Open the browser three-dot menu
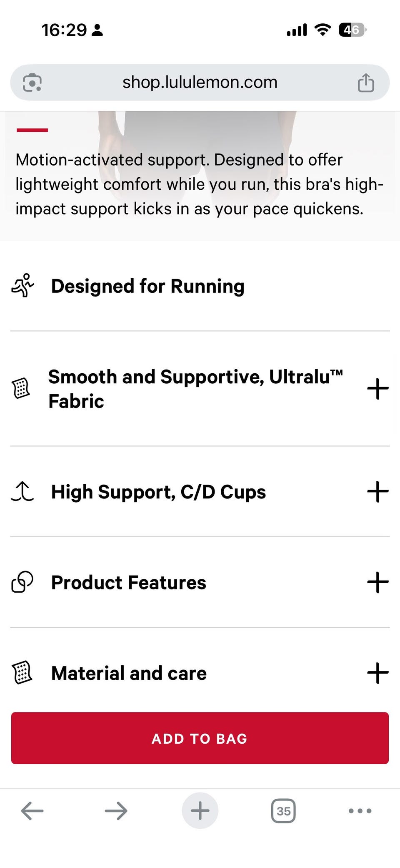 pos(360,811)
